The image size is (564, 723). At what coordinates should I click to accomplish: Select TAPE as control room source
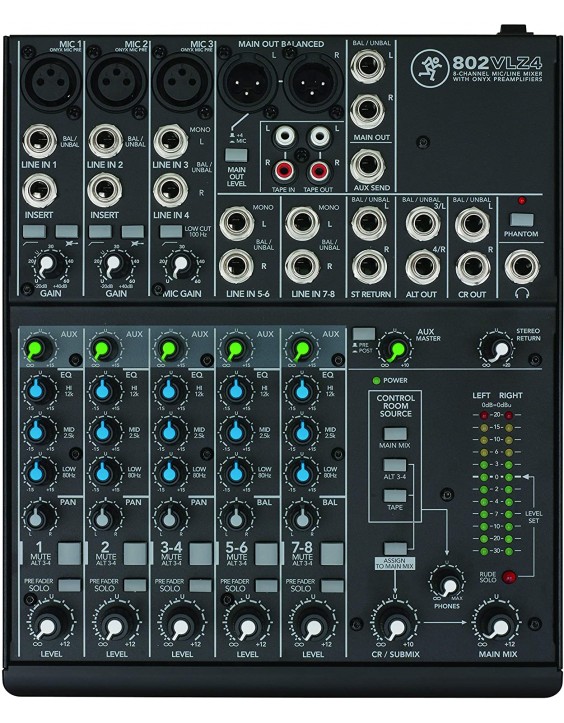point(395,496)
